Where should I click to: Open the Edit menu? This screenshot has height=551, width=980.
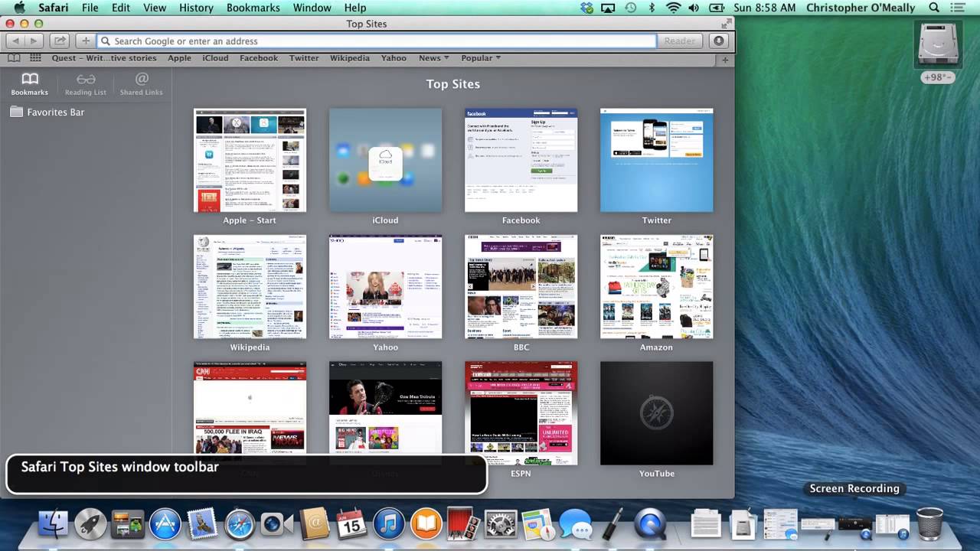pos(120,8)
